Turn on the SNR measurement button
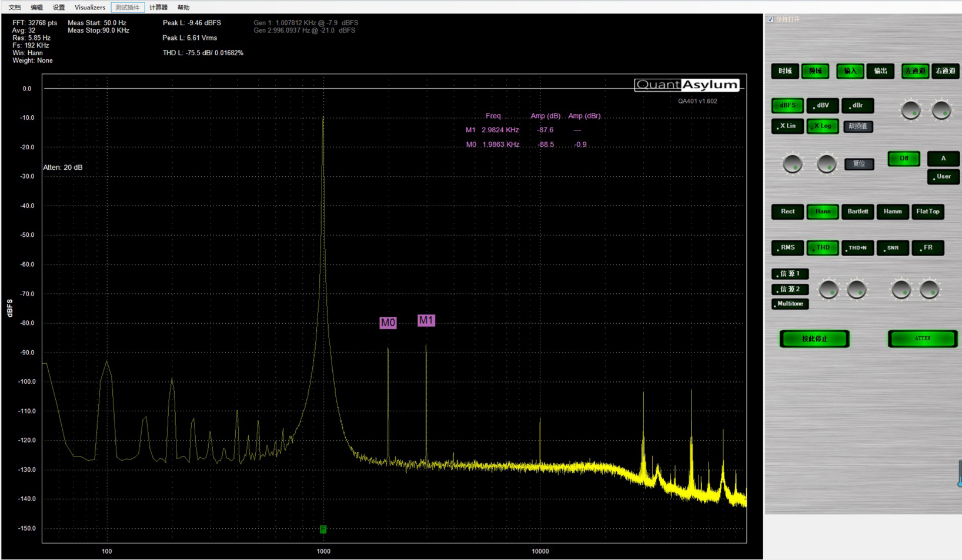This screenshot has width=962, height=560. pos(892,248)
